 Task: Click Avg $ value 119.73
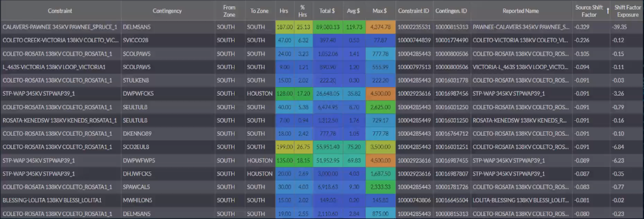pyautogui.click(x=354, y=27)
